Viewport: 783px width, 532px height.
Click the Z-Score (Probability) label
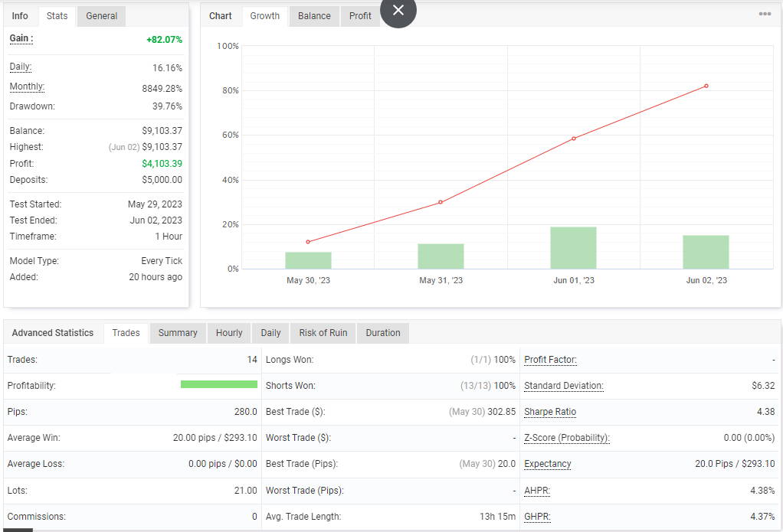tap(567, 438)
